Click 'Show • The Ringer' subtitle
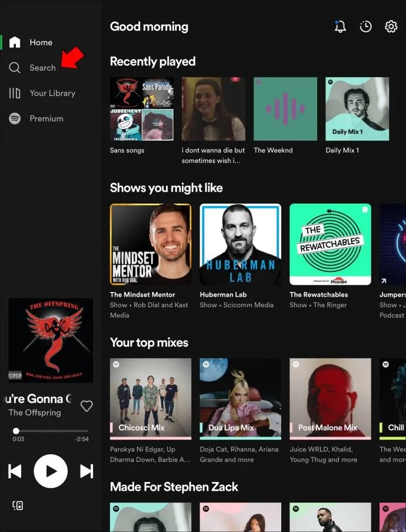The image size is (406, 532). (318, 305)
